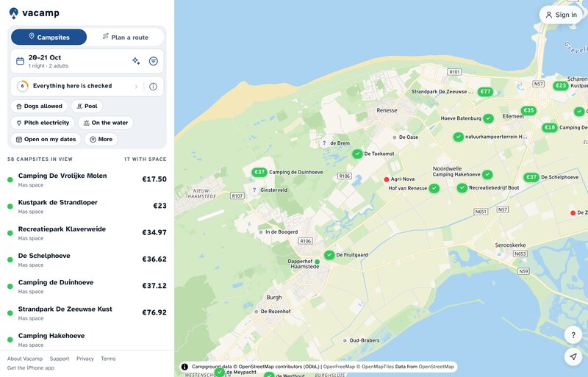The height and width of the screenshot is (377, 588).
Task: Open the Privacy link
Action: (x=85, y=359)
